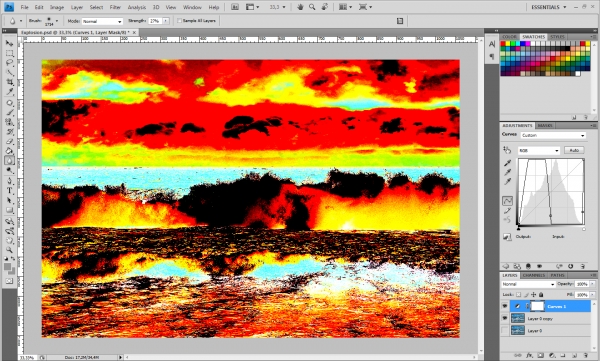Pick the draw curve pencil icon
The height and width of the screenshot is (361, 600).
point(507,211)
